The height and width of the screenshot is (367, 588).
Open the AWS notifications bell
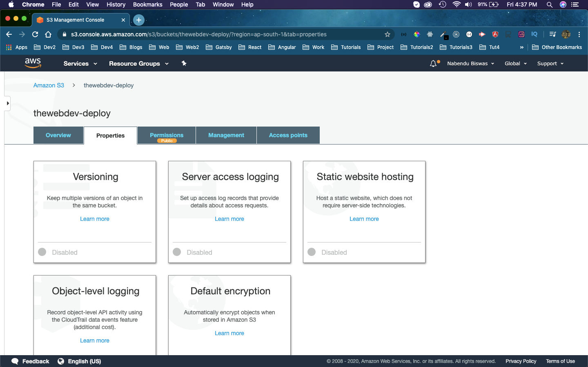[433, 63]
